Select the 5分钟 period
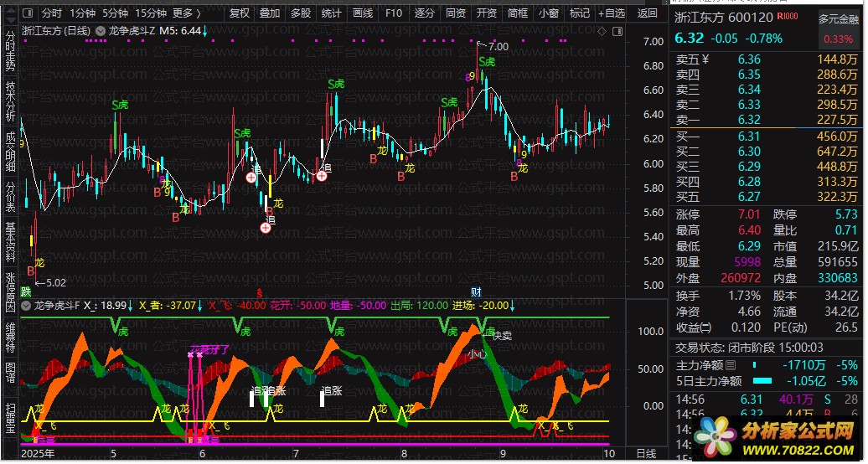Image resolution: width=868 pixels, height=464 pixels. pos(115,13)
